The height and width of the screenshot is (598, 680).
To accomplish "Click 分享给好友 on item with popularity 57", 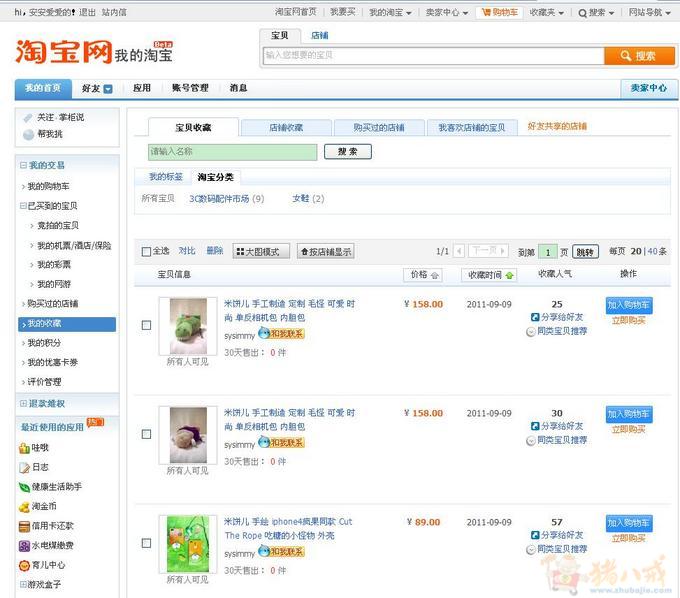I will 557,535.
